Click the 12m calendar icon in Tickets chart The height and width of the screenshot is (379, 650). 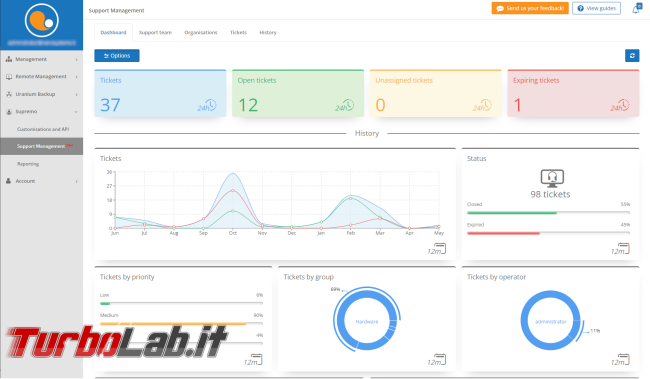(x=437, y=249)
